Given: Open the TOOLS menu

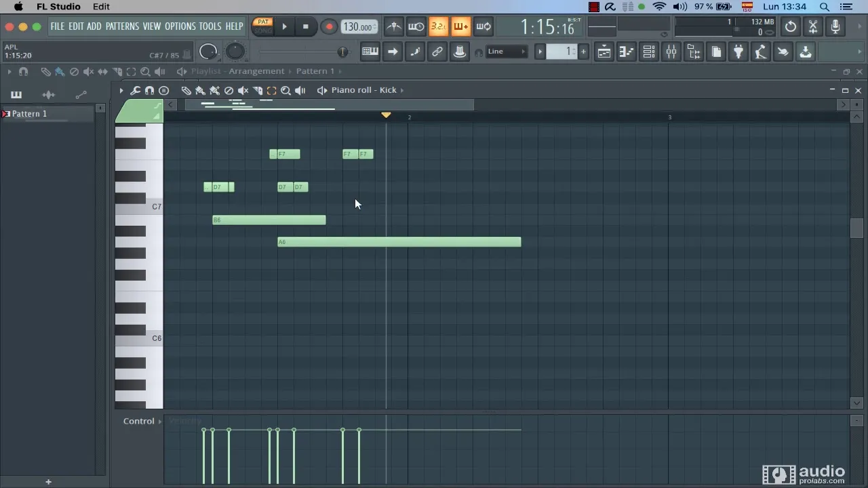Looking at the screenshot, I should 210,26.
